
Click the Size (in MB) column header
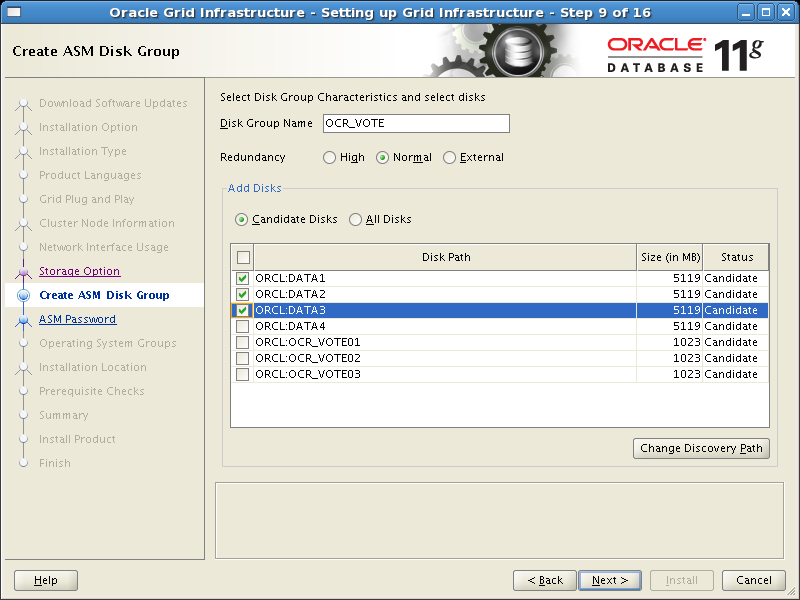coord(670,257)
